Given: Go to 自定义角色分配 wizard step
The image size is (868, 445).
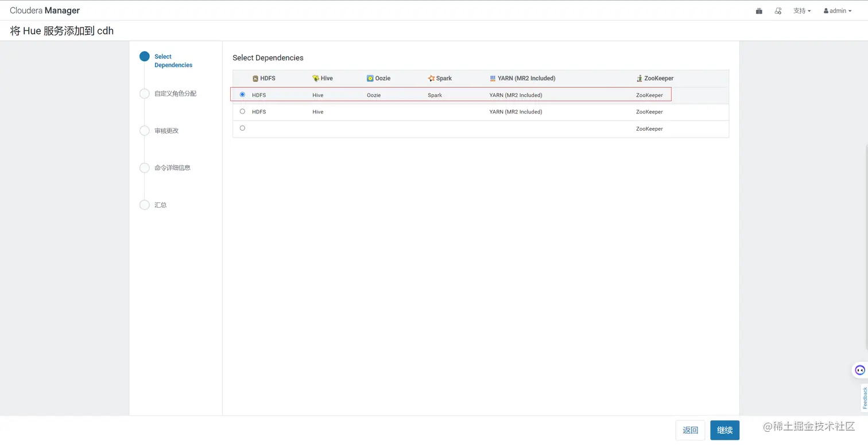Looking at the screenshot, I should point(175,93).
